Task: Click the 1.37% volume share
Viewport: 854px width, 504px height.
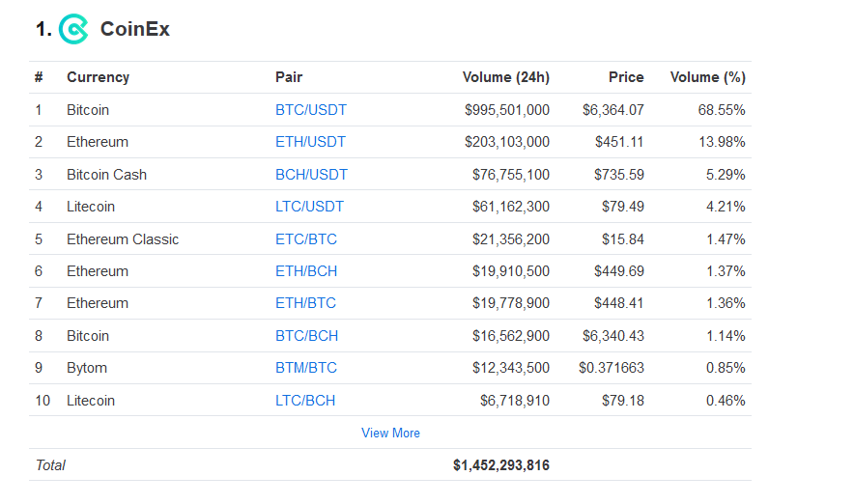Action: (x=726, y=271)
